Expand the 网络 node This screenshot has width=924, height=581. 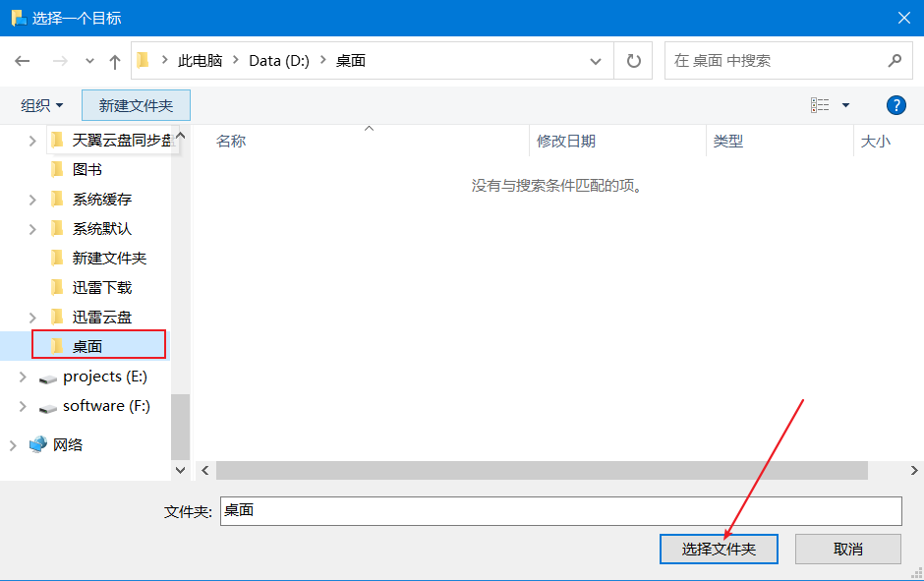click(x=13, y=445)
